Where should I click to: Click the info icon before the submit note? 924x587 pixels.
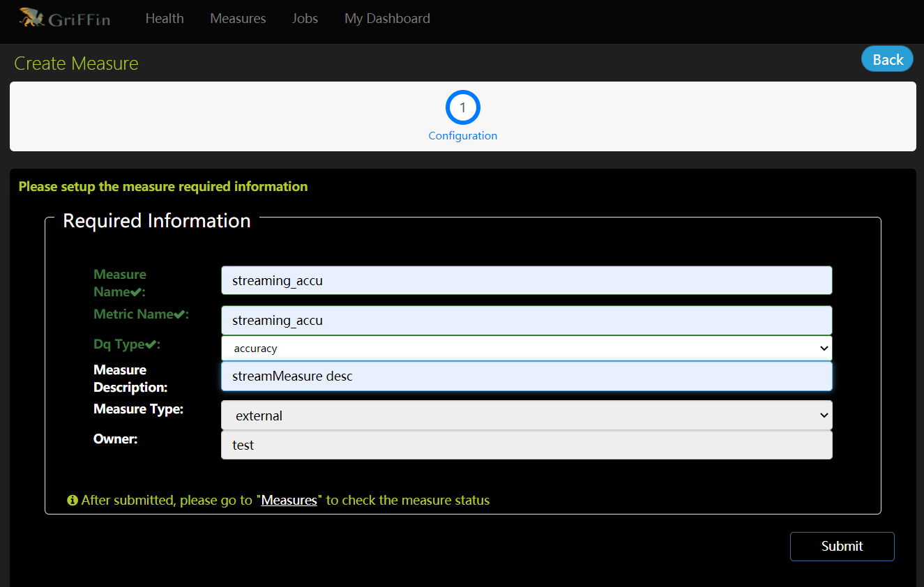point(73,500)
